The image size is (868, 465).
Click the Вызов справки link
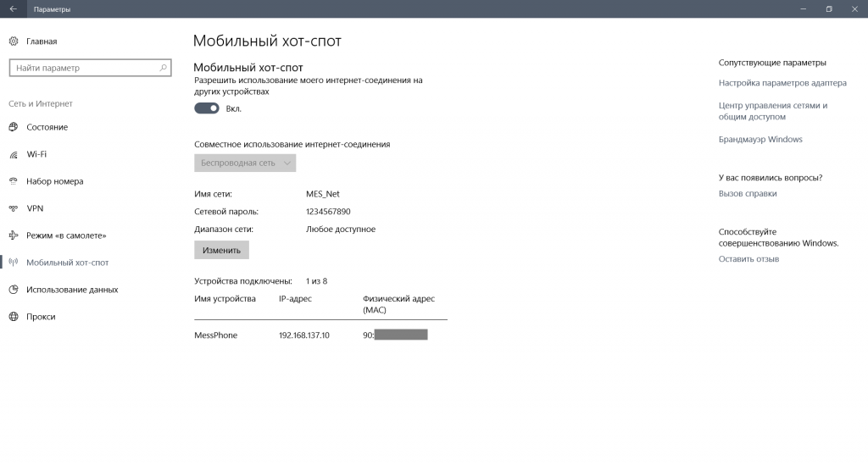click(x=748, y=193)
